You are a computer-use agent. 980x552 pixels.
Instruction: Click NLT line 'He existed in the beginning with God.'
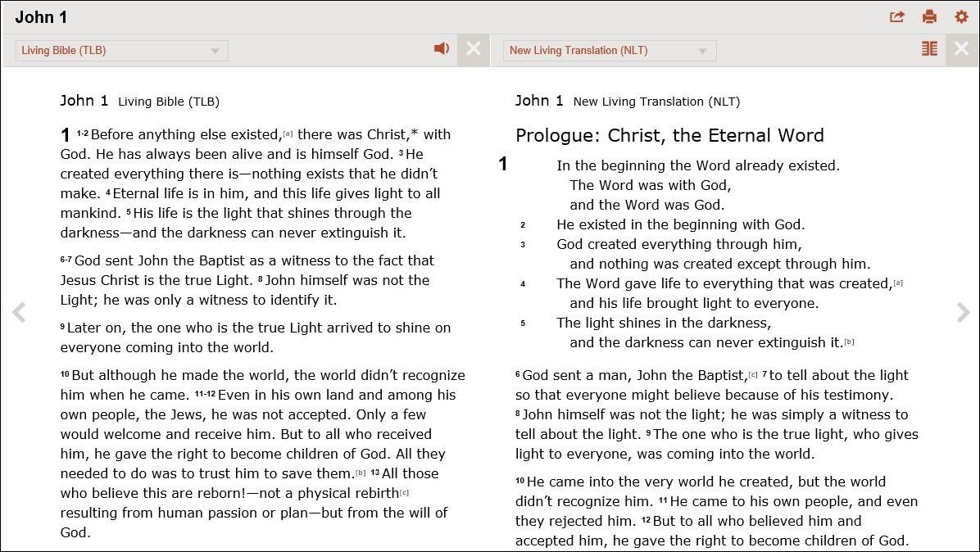tap(681, 224)
